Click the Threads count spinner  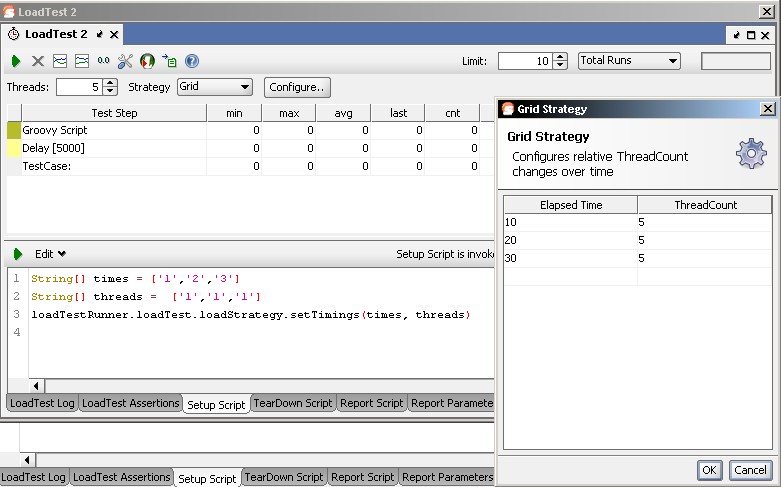pyautogui.click(x=110, y=87)
